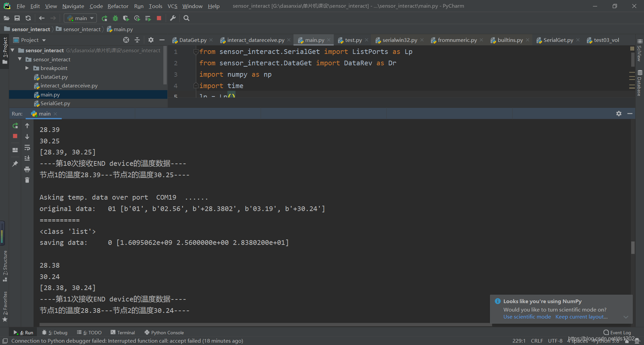644x345 pixels.
Task: Navigate forward with the right arrow icon
Action: (x=53, y=18)
